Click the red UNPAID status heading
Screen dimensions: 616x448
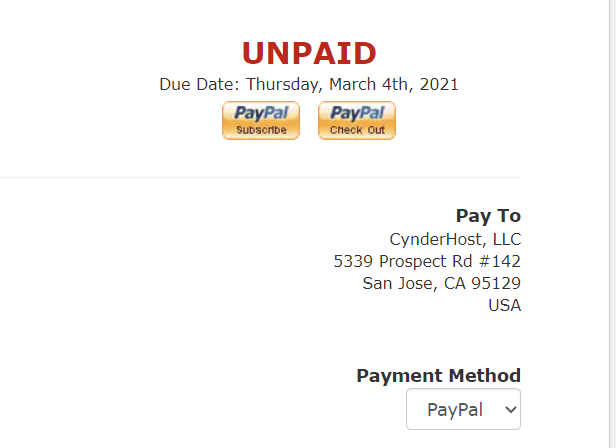click(309, 53)
